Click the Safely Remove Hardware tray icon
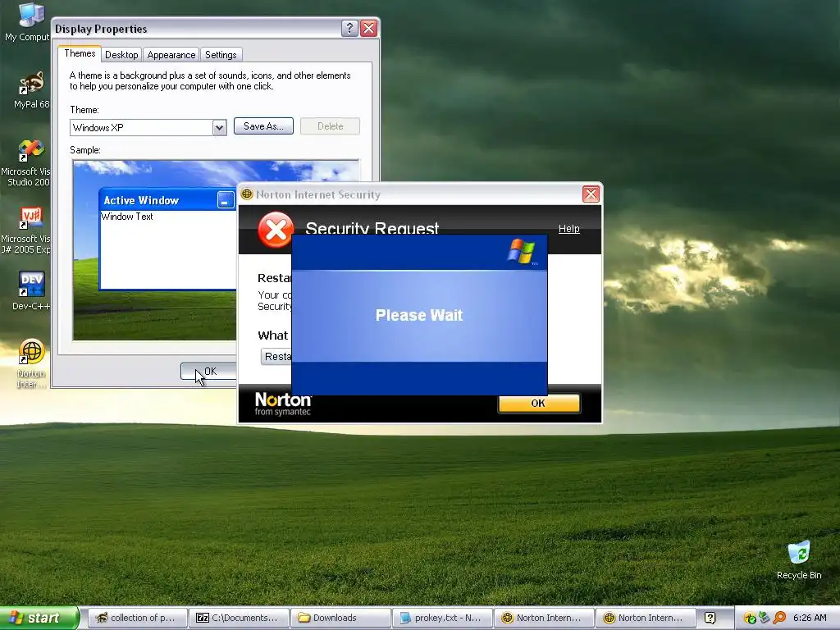Image resolution: width=840 pixels, height=630 pixels. 765,618
